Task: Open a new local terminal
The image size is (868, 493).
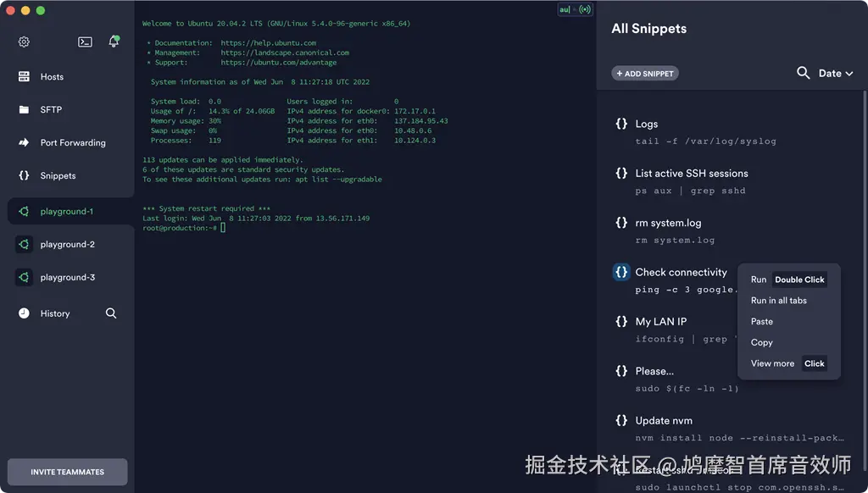Action: [x=84, y=41]
